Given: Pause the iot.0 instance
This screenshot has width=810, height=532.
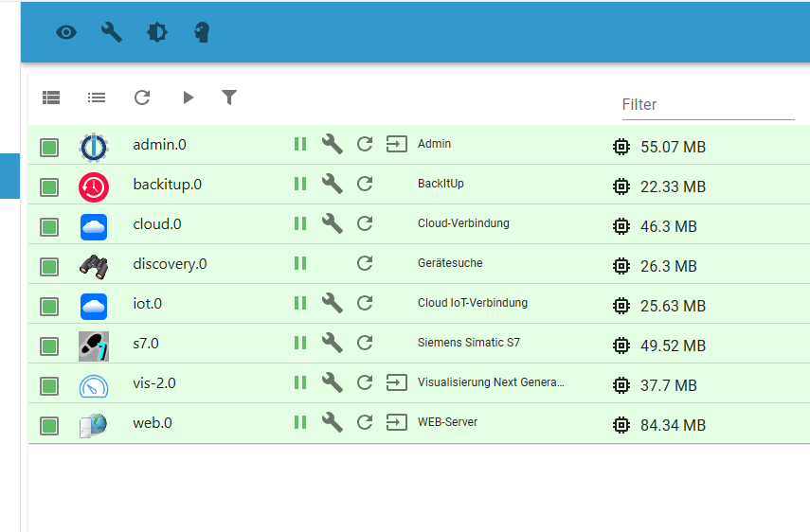Looking at the screenshot, I should click(x=300, y=303).
